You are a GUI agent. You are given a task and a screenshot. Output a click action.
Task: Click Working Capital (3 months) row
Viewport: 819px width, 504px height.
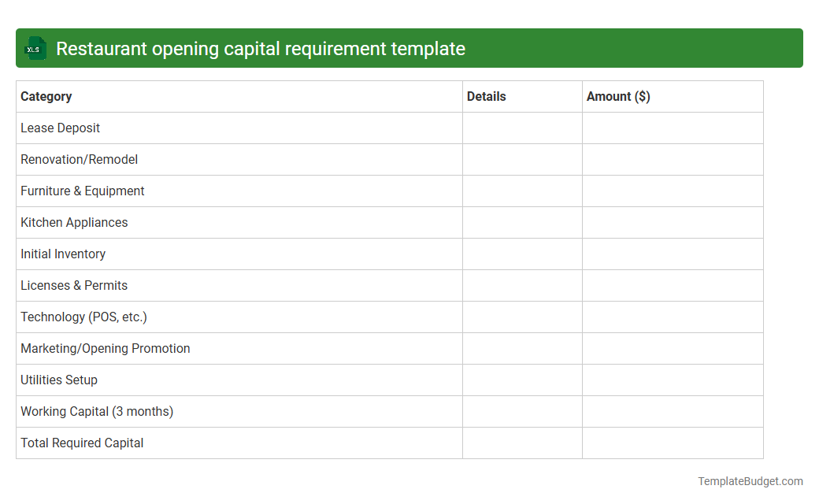[97, 411]
